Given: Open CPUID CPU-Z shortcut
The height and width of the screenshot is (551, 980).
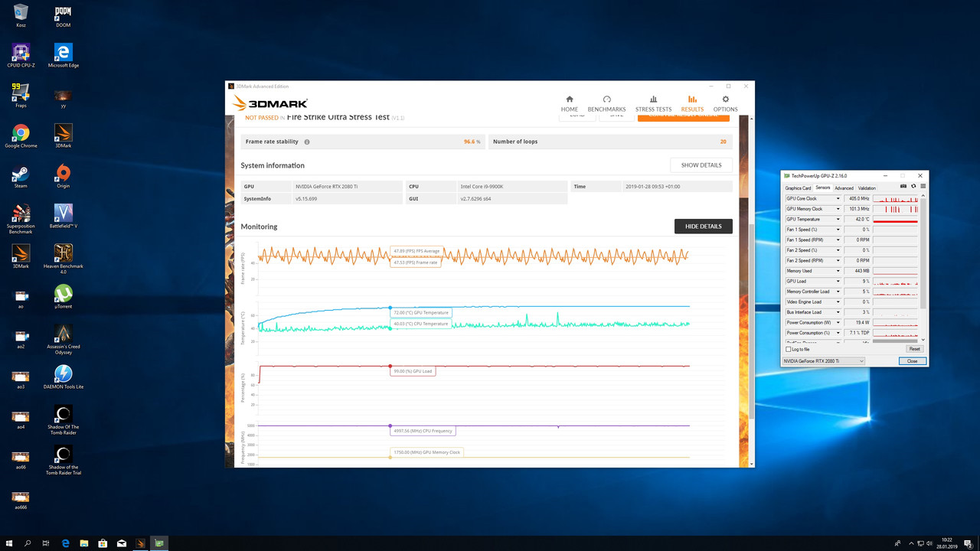Looking at the screenshot, I should pos(21,56).
